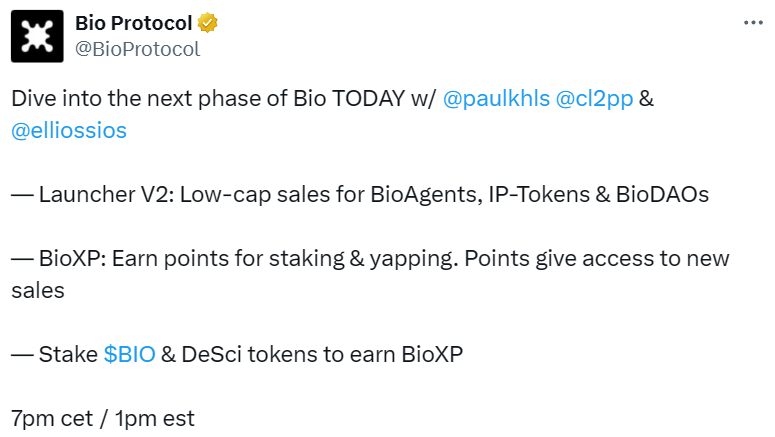
Task: Click the gold verified badge
Action: coord(208,23)
